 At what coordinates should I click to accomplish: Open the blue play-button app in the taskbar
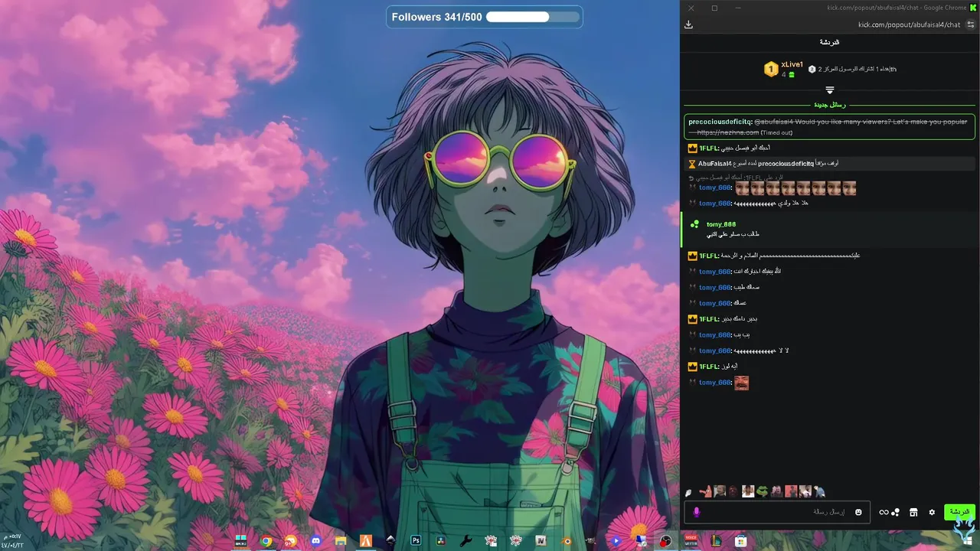pyautogui.click(x=616, y=540)
